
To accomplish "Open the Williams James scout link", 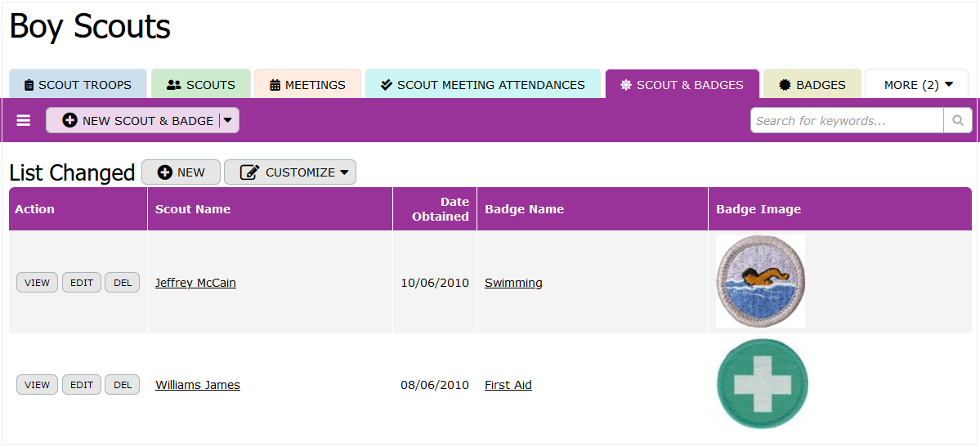I will [198, 385].
